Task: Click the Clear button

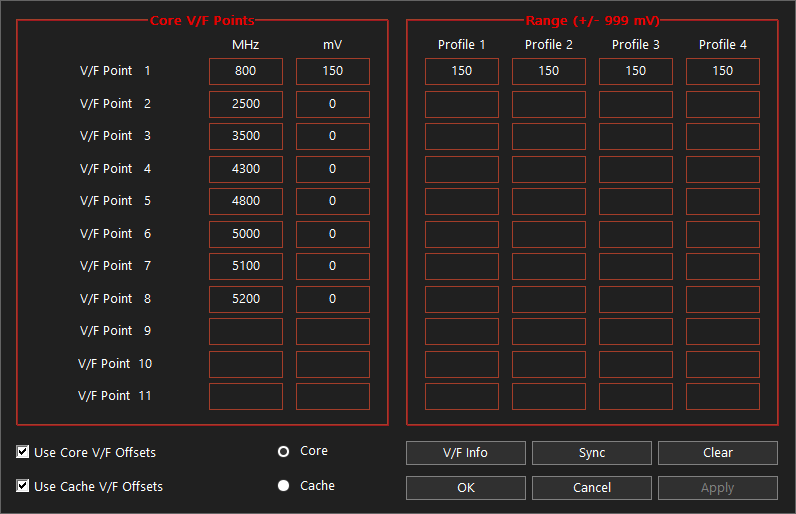Action: tap(718, 453)
